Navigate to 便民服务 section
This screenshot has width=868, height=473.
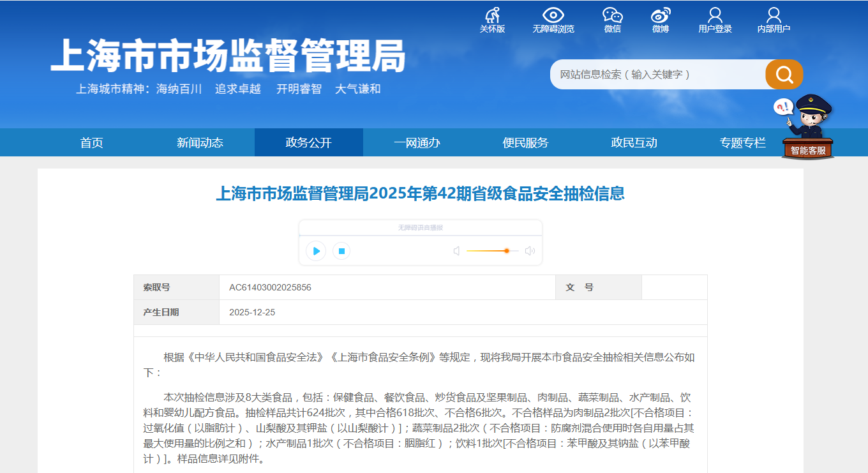click(526, 142)
